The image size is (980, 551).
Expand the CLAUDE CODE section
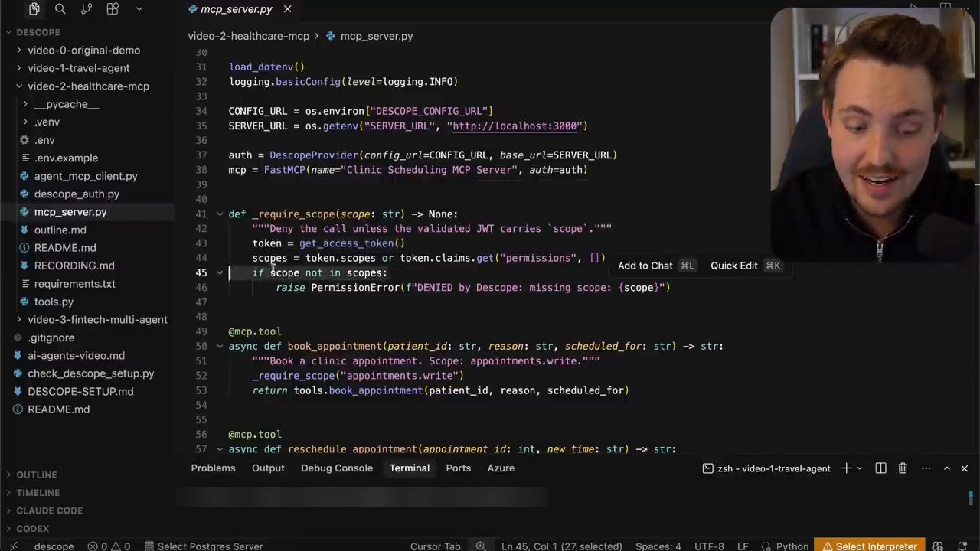click(49, 510)
